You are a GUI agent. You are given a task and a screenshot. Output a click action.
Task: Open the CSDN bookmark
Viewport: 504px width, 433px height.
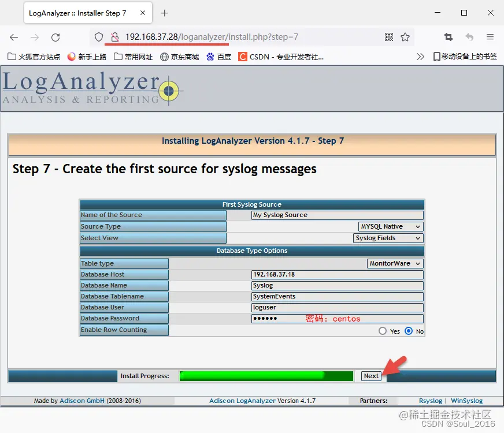pos(281,57)
